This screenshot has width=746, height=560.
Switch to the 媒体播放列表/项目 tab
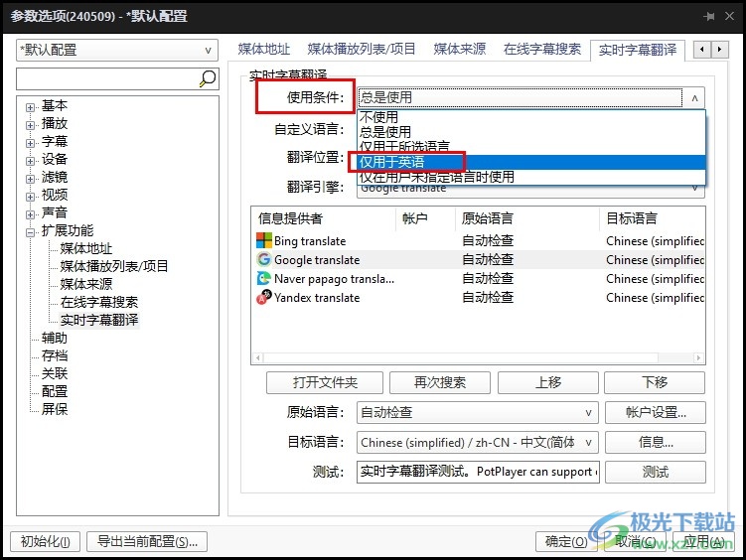(362, 49)
